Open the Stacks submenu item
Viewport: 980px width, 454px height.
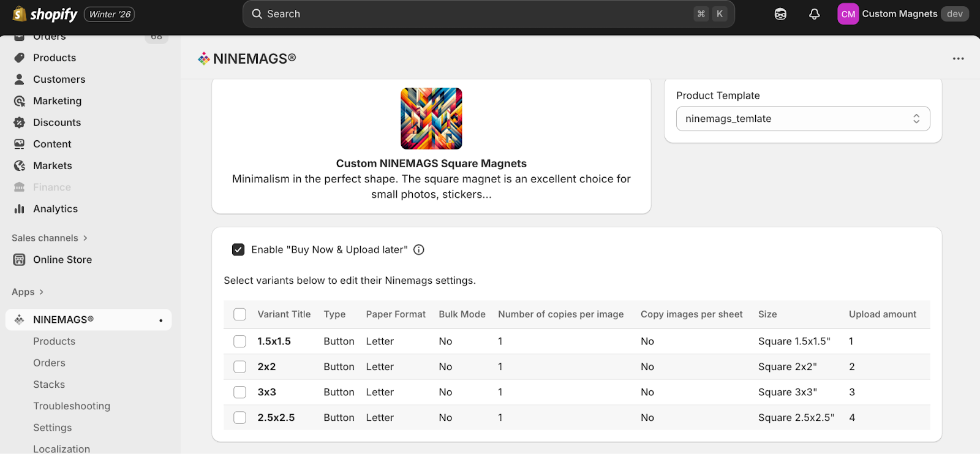49,385
